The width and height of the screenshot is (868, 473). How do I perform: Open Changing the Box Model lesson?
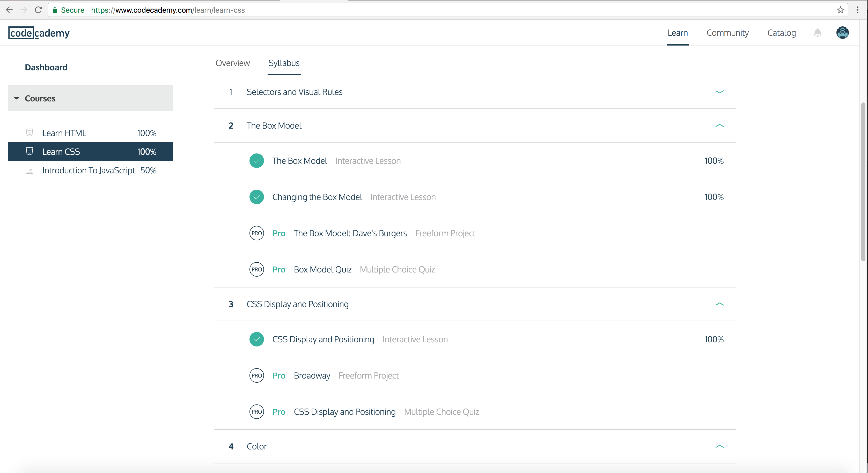click(x=317, y=197)
